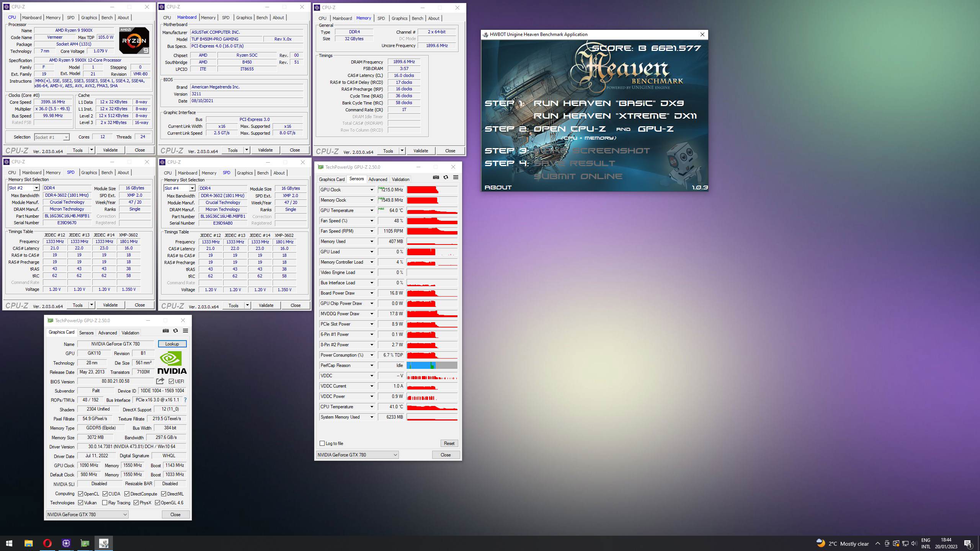Open the GPU Temperature sensor dropdown
980x551 pixels.
[371, 210]
